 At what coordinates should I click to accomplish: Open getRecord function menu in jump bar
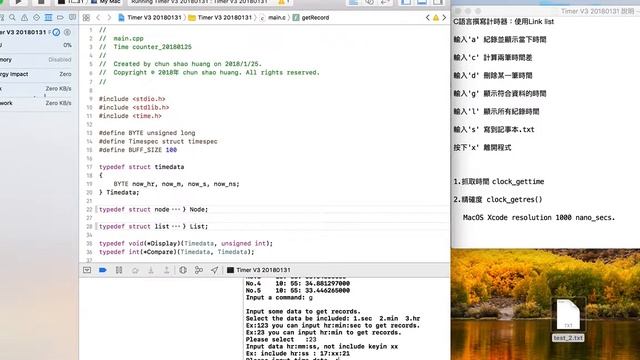311,18
